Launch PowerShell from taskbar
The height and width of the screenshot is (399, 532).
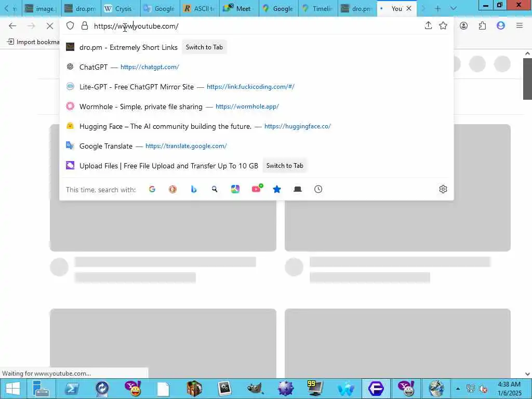[72, 389]
